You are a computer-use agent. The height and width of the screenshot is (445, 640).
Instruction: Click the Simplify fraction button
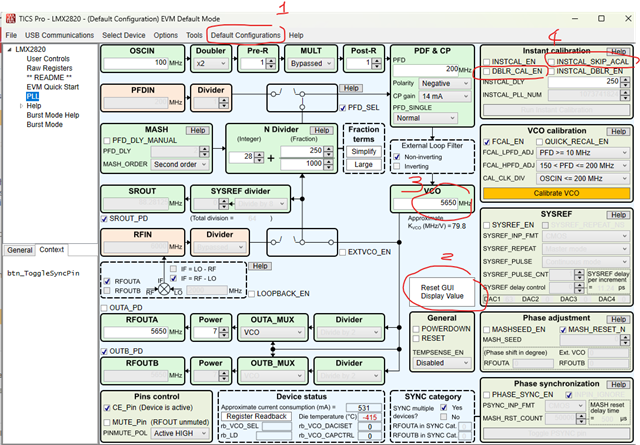tap(364, 151)
